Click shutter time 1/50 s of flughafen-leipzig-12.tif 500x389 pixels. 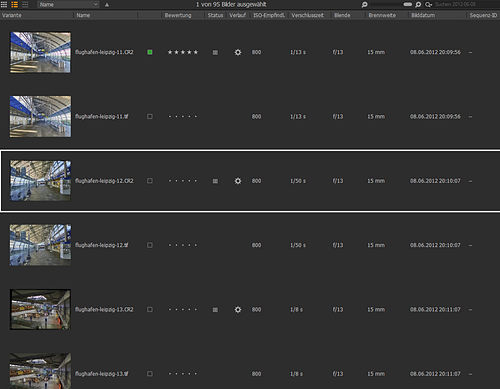click(298, 245)
